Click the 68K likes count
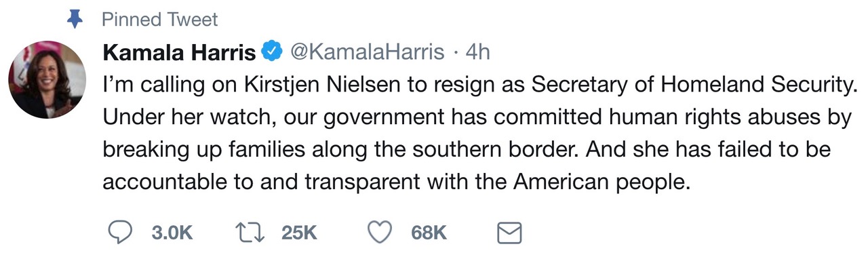 click(x=429, y=233)
